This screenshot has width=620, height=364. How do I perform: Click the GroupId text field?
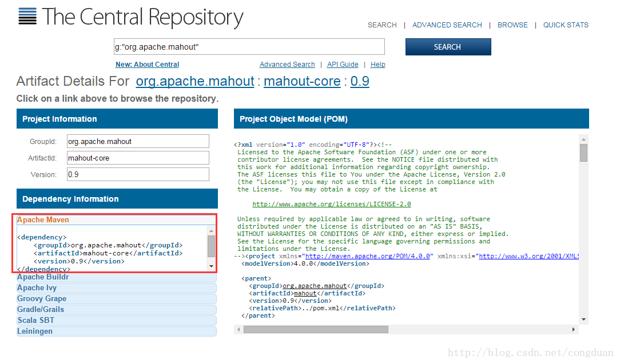tap(138, 141)
